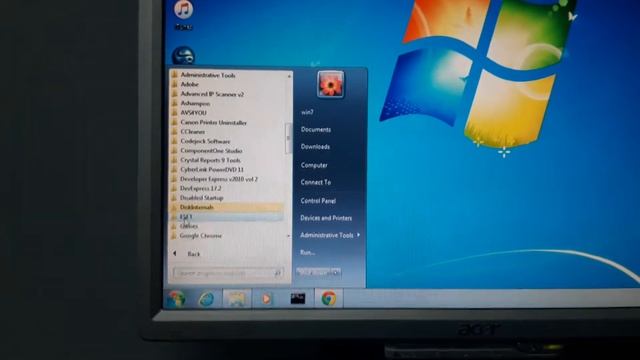Click the flower user account picture
Screen dimensions: 640x360
(x=330, y=84)
